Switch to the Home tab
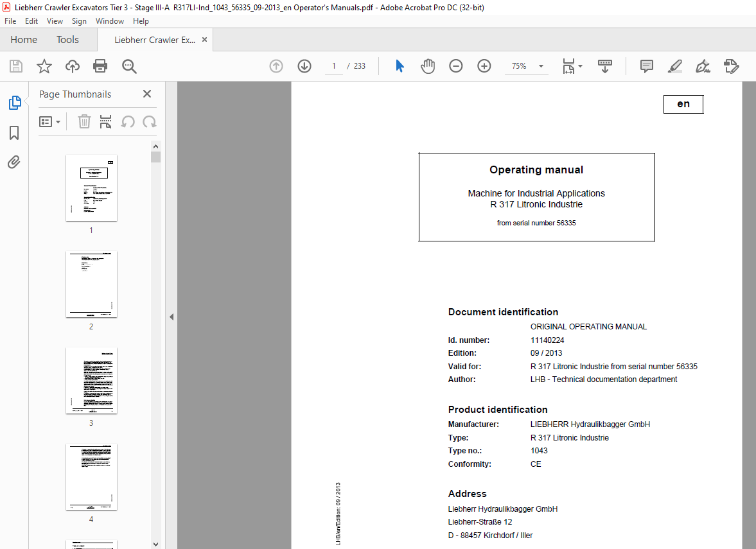 point(24,40)
